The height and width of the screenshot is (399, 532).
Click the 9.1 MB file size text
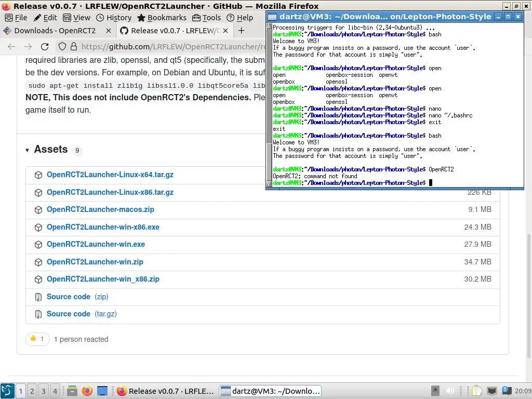(480, 210)
